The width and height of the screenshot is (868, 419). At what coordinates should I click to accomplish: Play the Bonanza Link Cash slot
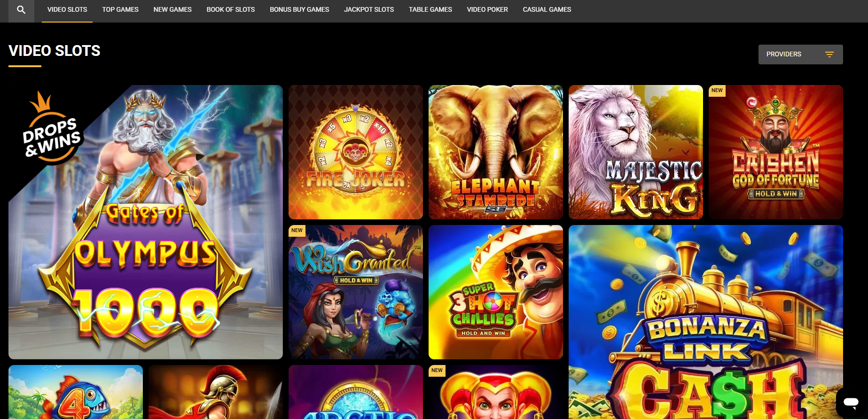click(706, 322)
